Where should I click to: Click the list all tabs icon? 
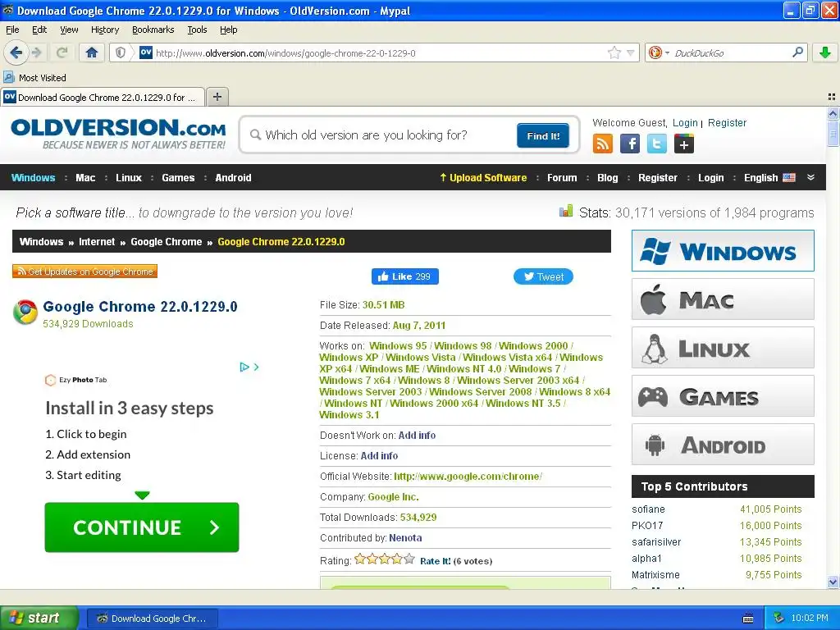point(832,97)
